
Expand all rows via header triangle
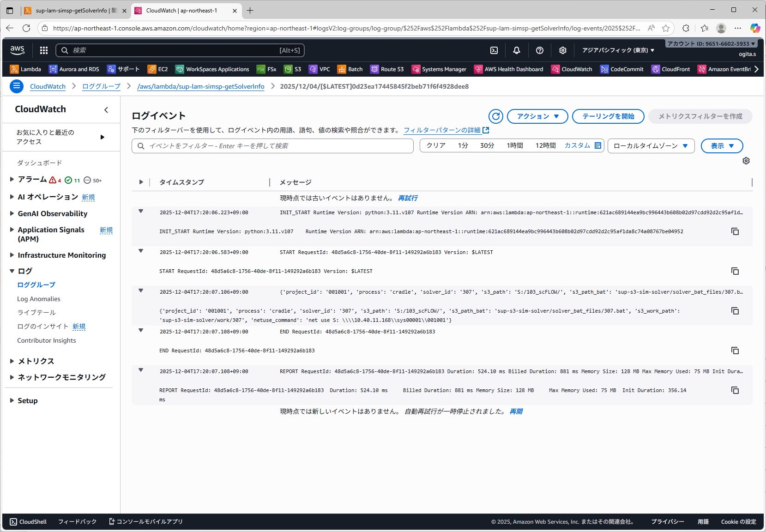click(141, 182)
